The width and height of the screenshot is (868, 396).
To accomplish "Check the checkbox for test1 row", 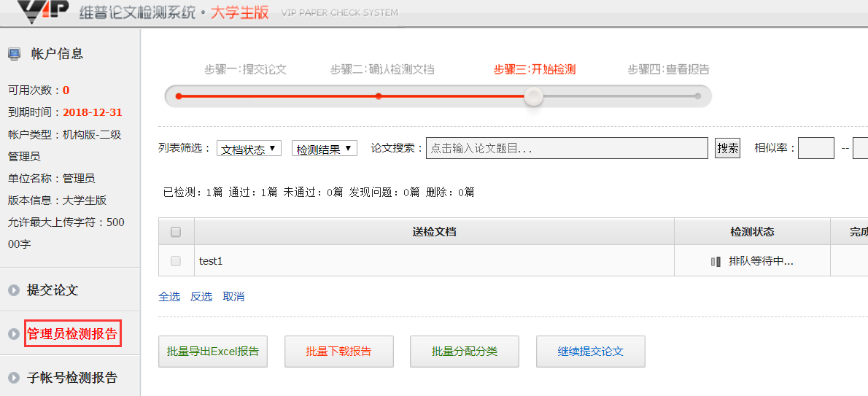I will coord(176,261).
